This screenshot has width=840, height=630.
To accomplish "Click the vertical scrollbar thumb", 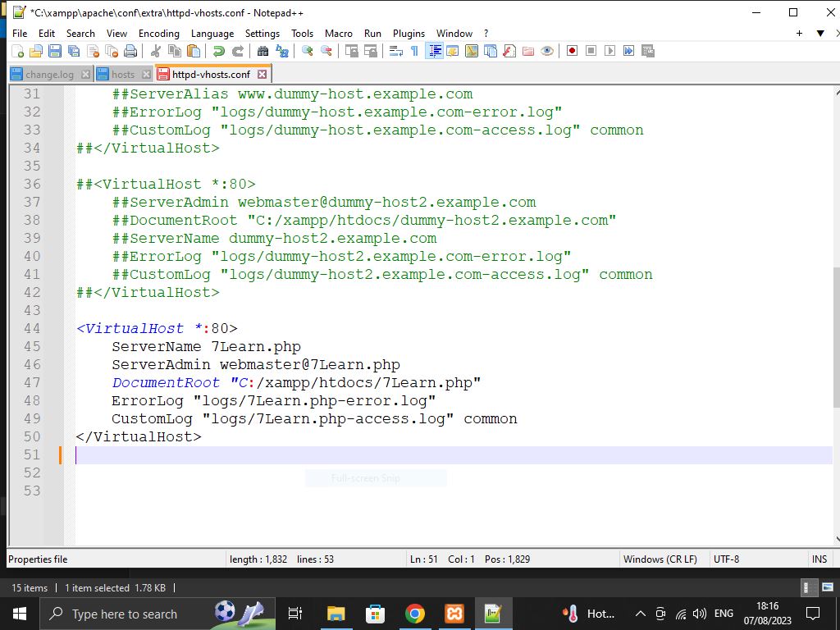I will point(837,336).
